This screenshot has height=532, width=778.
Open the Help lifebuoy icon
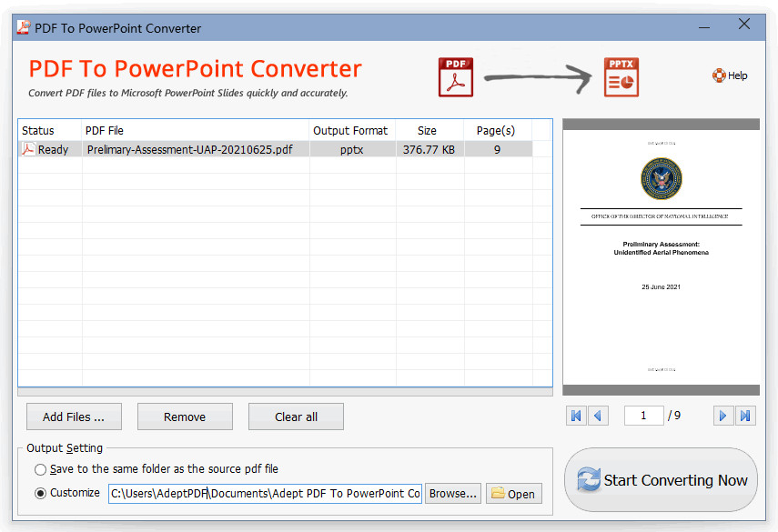[x=719, y=75]
